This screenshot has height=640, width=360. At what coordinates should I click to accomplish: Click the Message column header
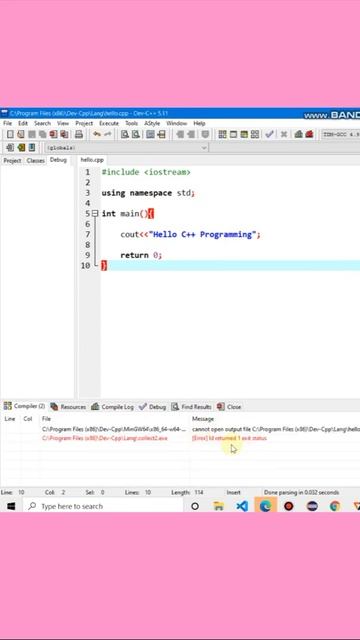tap(203, 419)
